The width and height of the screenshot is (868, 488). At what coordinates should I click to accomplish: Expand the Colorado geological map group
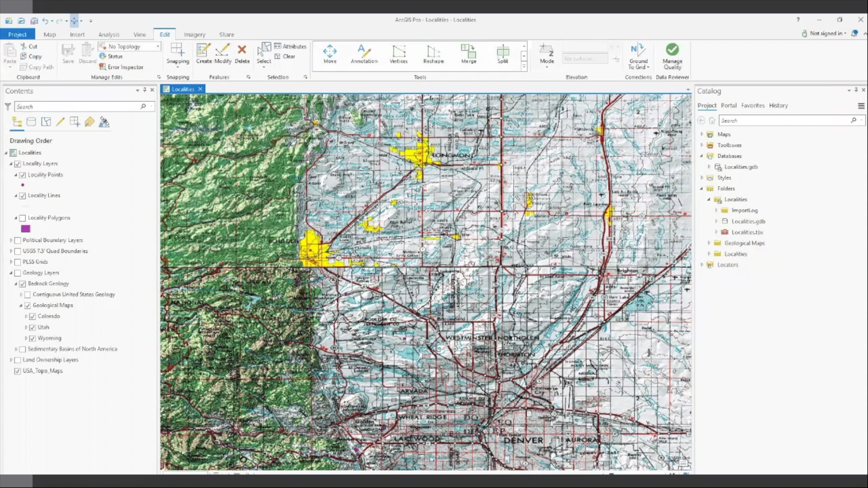tap(26, 316)
